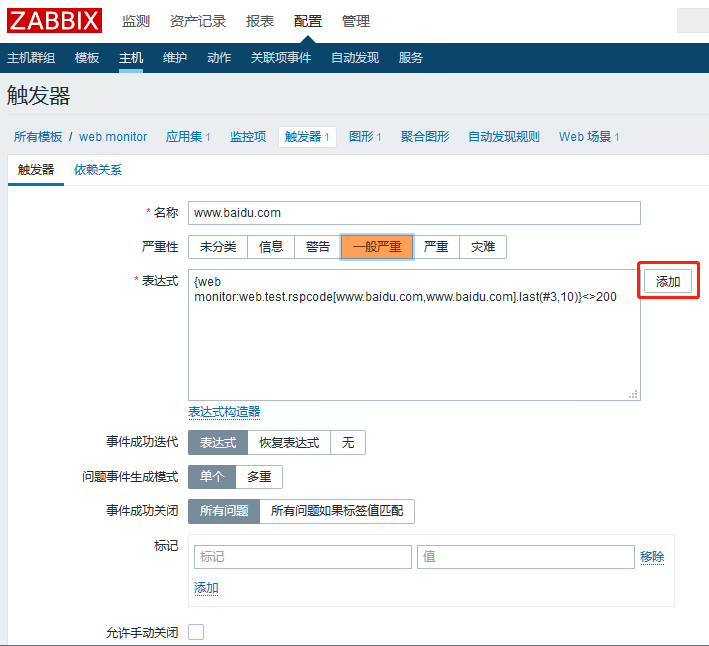Screen dimensions: 709x646
Task: Go to 维护 submenu
Action: coord(175,58)
